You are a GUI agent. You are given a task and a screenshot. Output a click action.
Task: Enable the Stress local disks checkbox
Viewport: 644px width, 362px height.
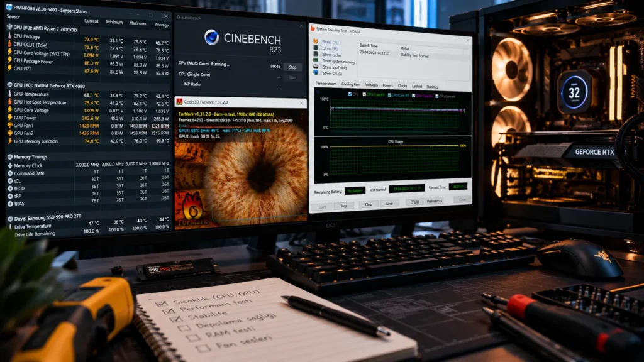(320, 67)
